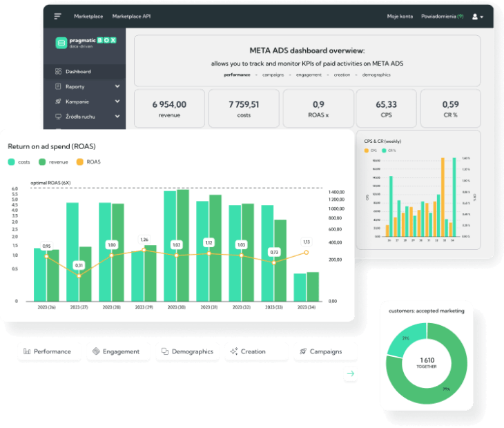Expand the Źródła ruchu section chevron

coord(117,117)
